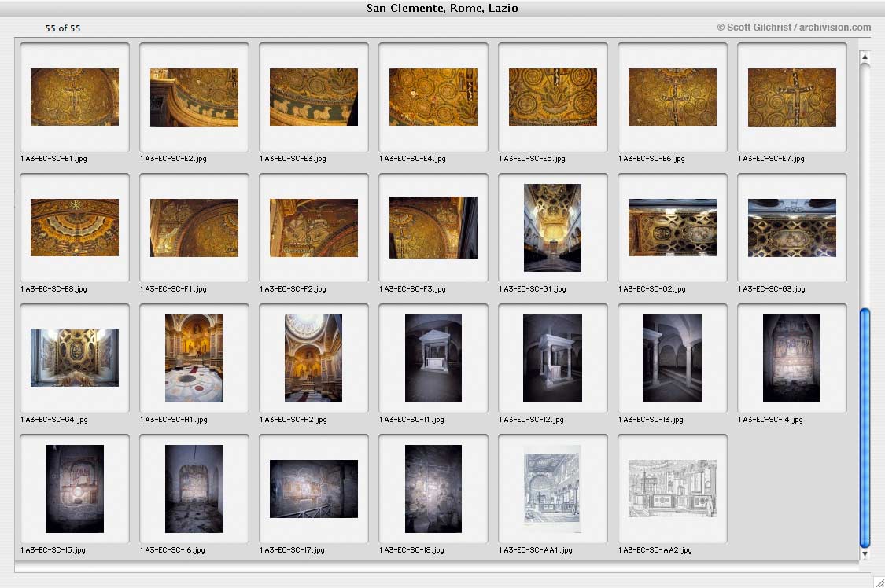The image size is (885, 588).
Task: Click the filename label 1A3-EC-SC-I2.jpg
Action: [x=531, y=420]
